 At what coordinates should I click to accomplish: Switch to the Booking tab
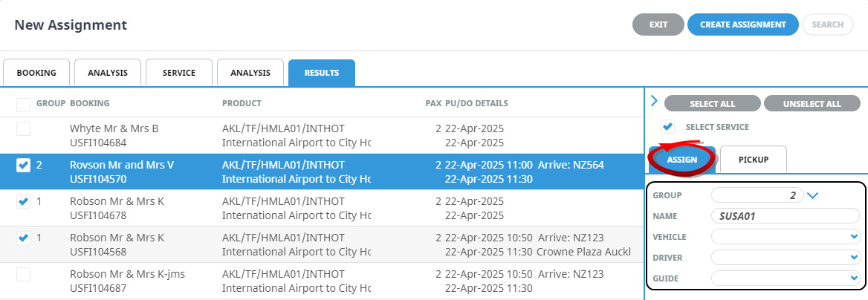36,73
